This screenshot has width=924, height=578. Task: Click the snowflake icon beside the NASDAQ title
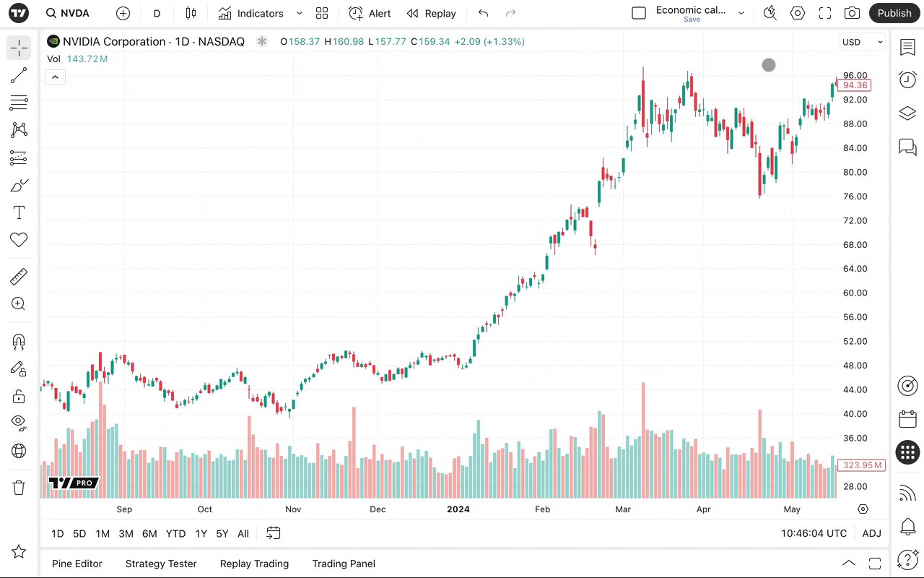click(x=262, y=42)
